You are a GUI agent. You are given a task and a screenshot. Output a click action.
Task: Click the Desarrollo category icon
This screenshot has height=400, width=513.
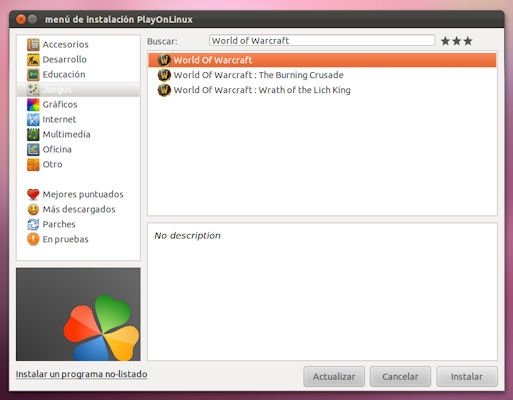pyautogui.click(x=33, y=60)
